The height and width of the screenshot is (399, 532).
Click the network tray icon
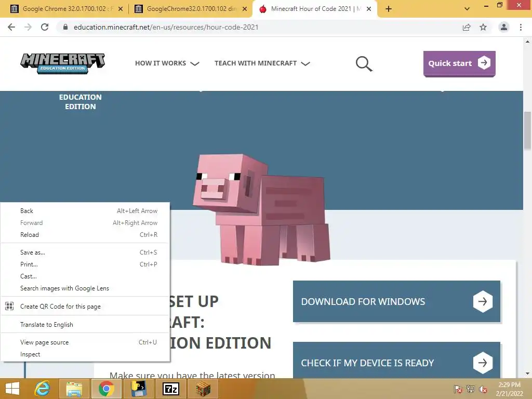tap(471, 389)
